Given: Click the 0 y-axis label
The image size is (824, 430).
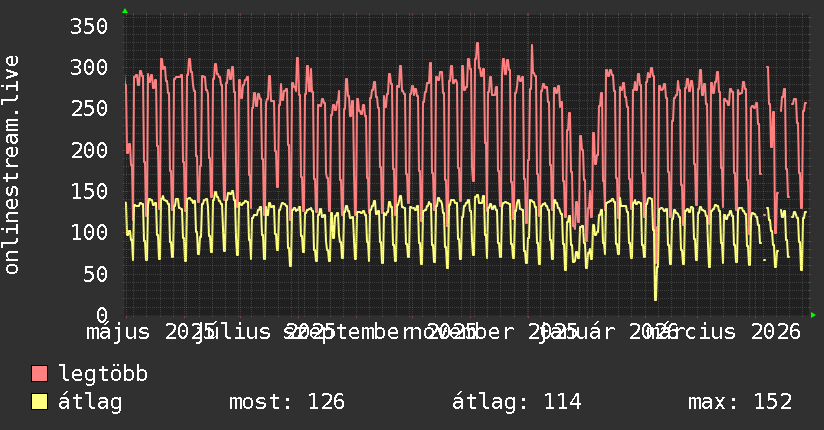Looking at the screenshot, I should tap(102, 314).
